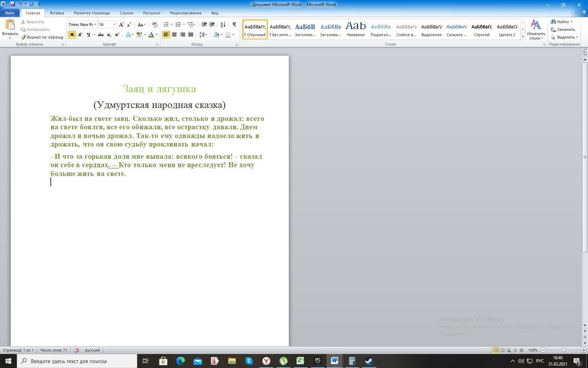
Task: Apply text effects with glowing A icon
Action: pyautogui.click(x=128, y=35)
